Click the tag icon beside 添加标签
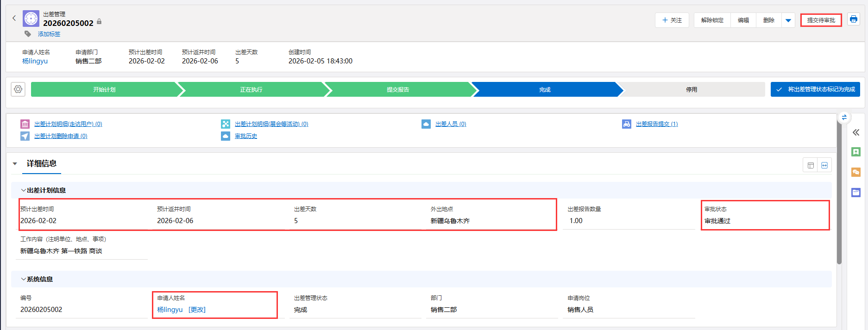Image resolution: width=868 pixels, height=330 pixels. click(28, 34)
